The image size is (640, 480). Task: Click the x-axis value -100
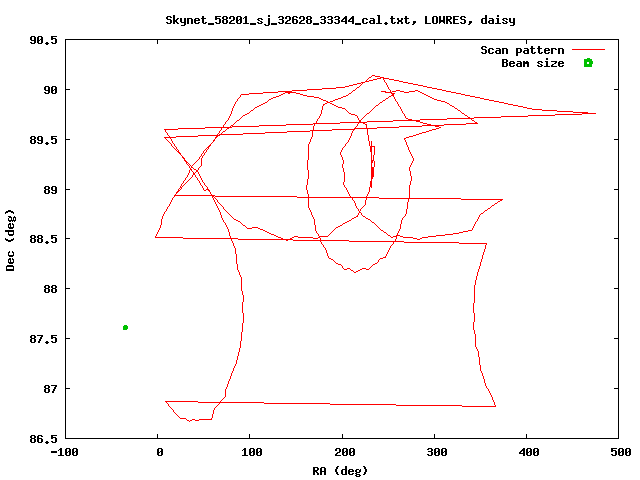(x=64, y=452)
